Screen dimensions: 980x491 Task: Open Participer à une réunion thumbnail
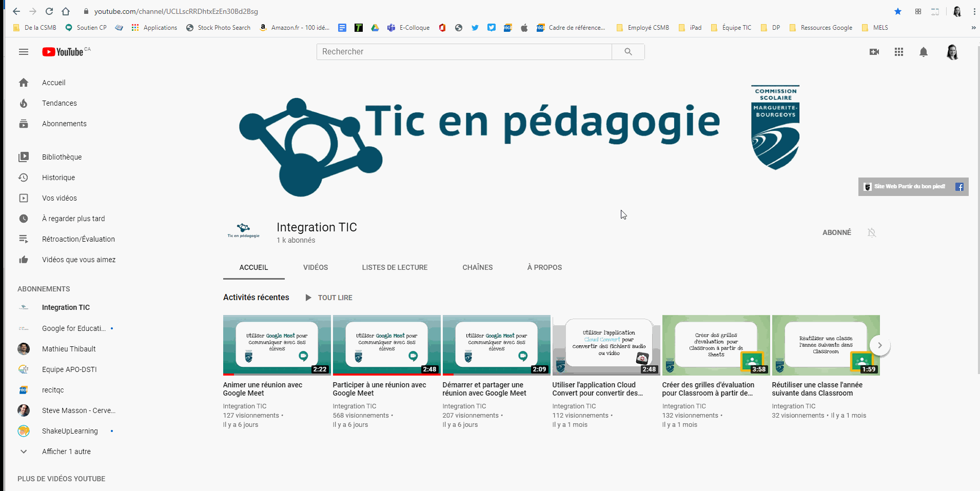(387, 345)
